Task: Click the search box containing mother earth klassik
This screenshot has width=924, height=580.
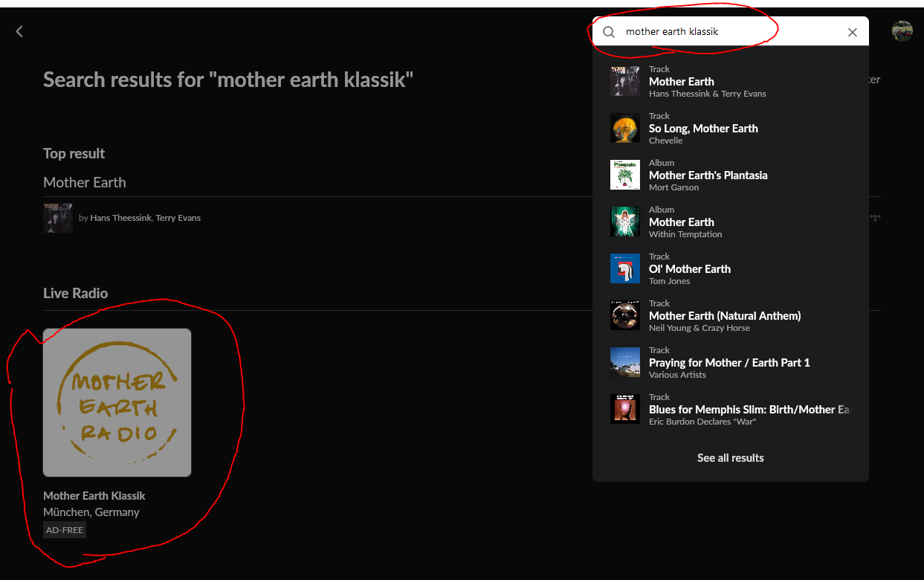Action: pyautogui.click(x=728, y=32)
